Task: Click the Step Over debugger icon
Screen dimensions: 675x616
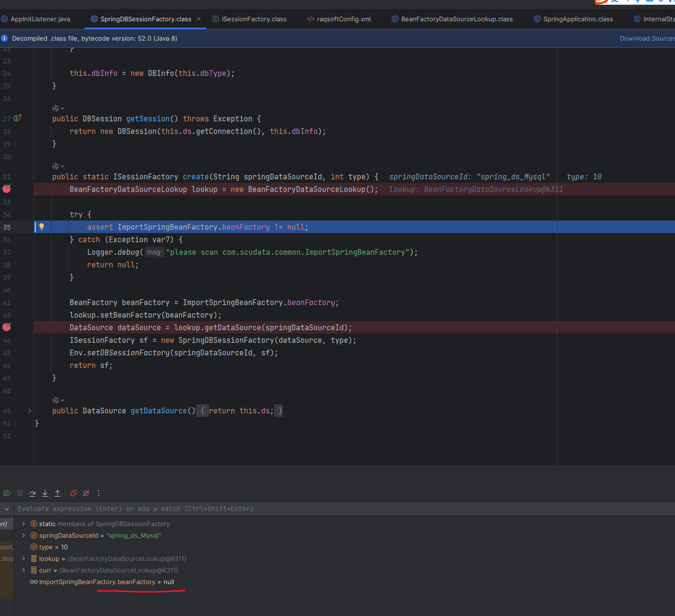Action: [32, 493]
